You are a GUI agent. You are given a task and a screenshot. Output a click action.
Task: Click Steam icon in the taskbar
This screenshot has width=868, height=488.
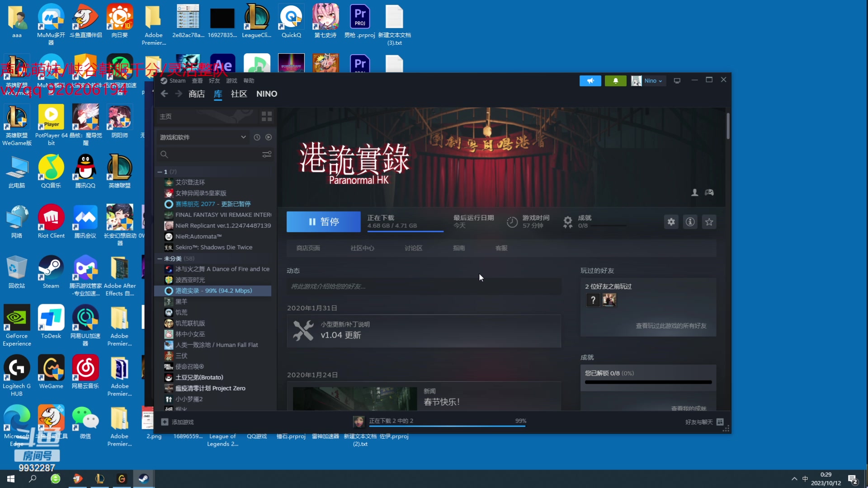coord(144,479)
